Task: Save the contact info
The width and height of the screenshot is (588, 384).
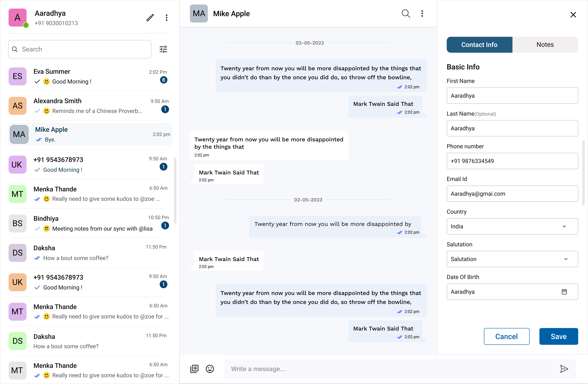Action: [559, 336]
